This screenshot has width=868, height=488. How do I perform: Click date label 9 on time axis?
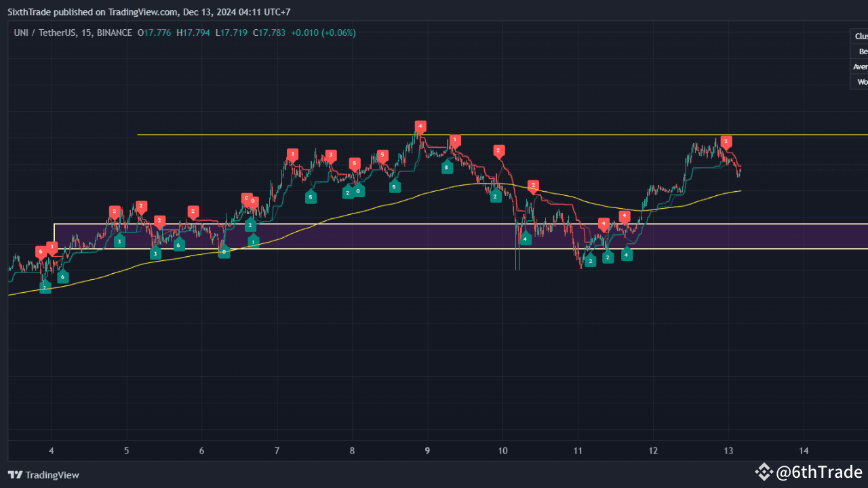tap(427, 450)
